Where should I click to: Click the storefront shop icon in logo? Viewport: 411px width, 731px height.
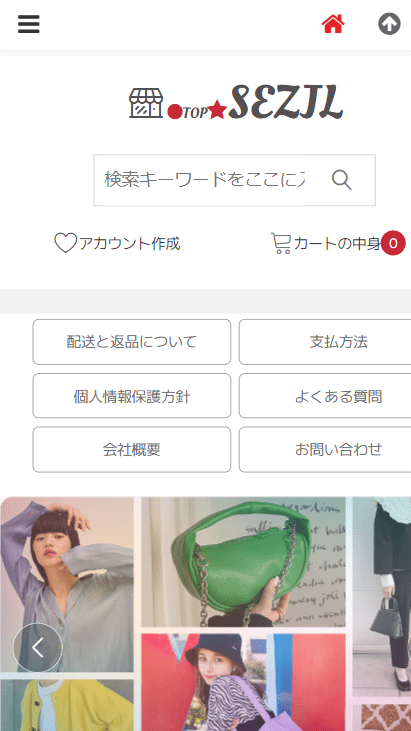click(146, 103)
